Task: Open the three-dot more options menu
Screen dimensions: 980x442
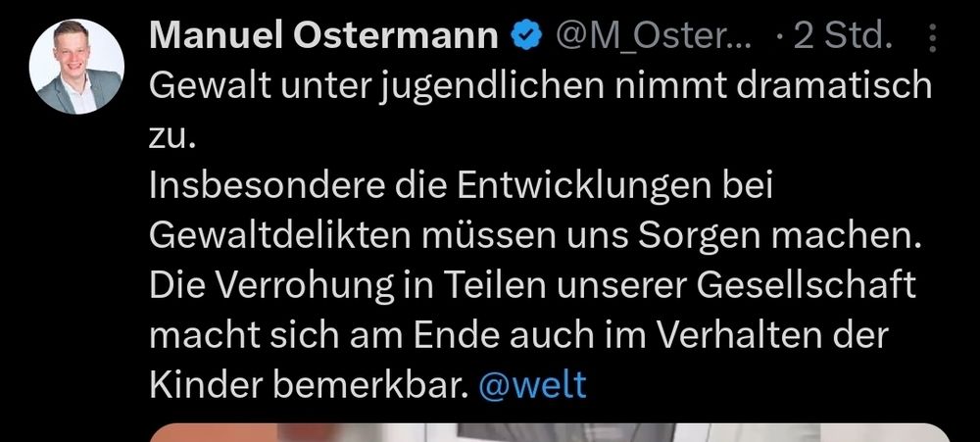Action: point(933,39)
